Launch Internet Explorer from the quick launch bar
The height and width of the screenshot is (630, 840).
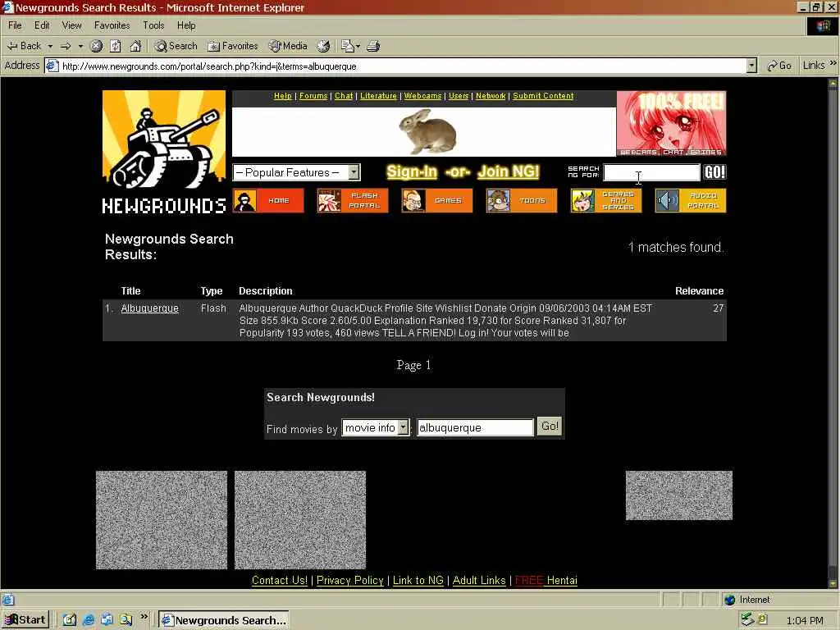click(x=89, y=620)
